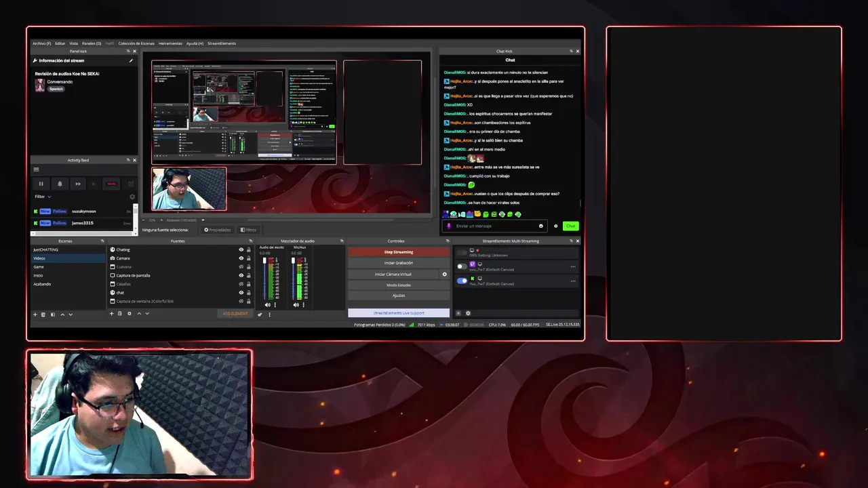This screenshot has width=868, height=488.
Task: Hide the Captura de pantalla source
Action: click(x=241, y=275)
